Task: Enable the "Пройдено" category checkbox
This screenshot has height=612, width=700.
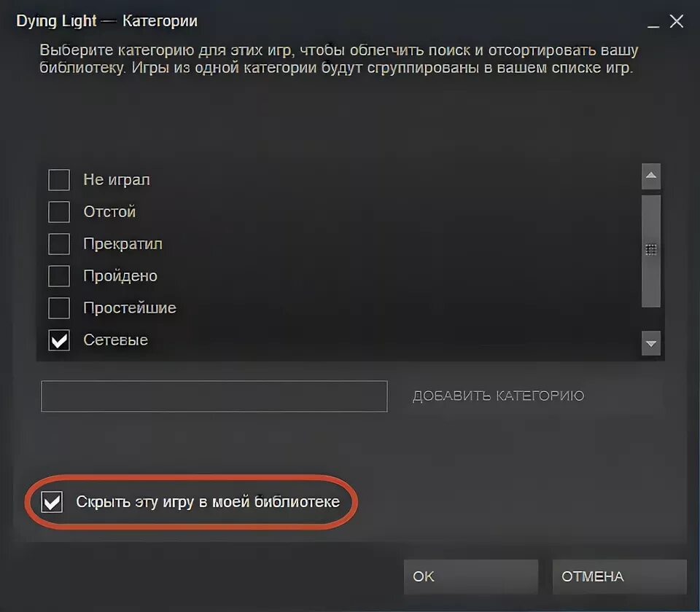Action: (x=59, y=276)
